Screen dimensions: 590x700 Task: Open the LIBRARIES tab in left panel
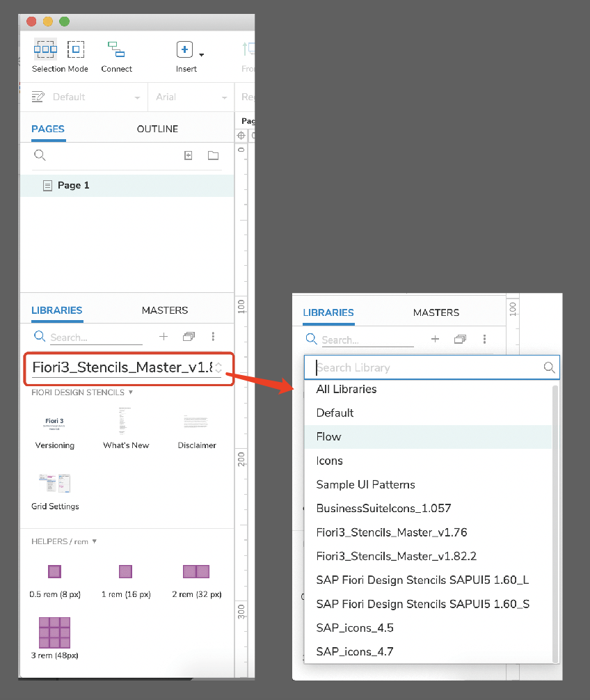(x=56, y=310)
